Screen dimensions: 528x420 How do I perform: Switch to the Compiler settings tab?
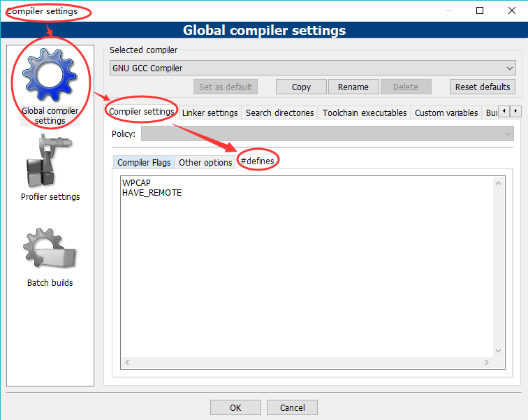pos(141,112)
